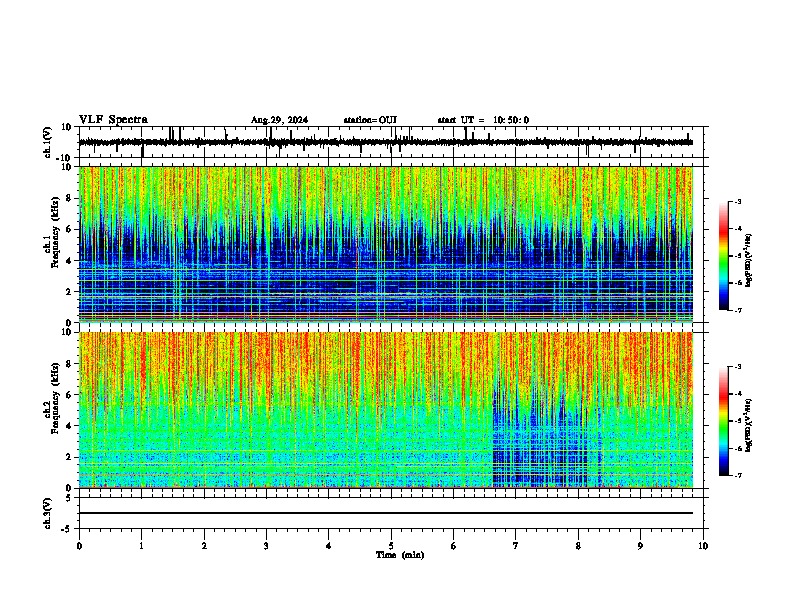Screen dimensions: 792x612
Task: Click the ch.1 "Frequency (kHz)" axis label
Action: pos(55,233)
